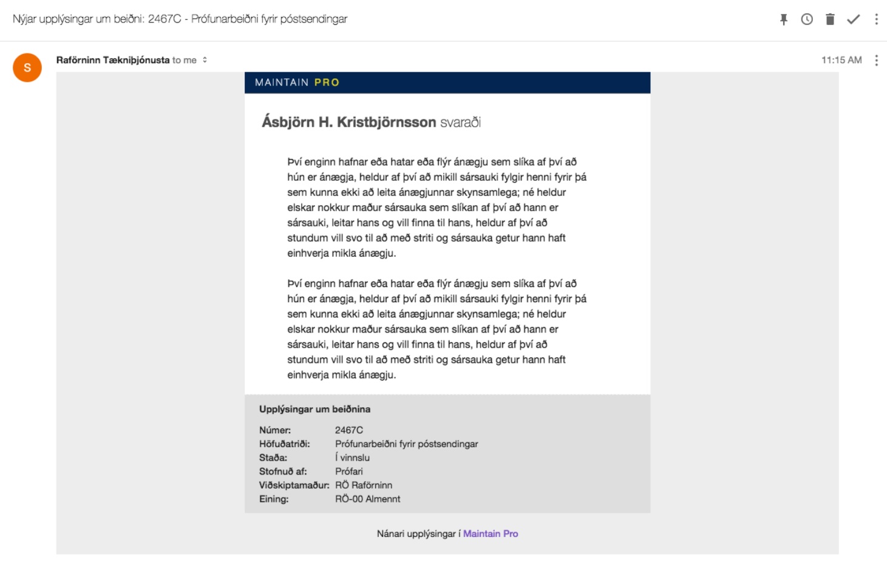This screenshot has width=887, height=588.
Task: Click the request number 2467C value
Action: coord(349,430)
